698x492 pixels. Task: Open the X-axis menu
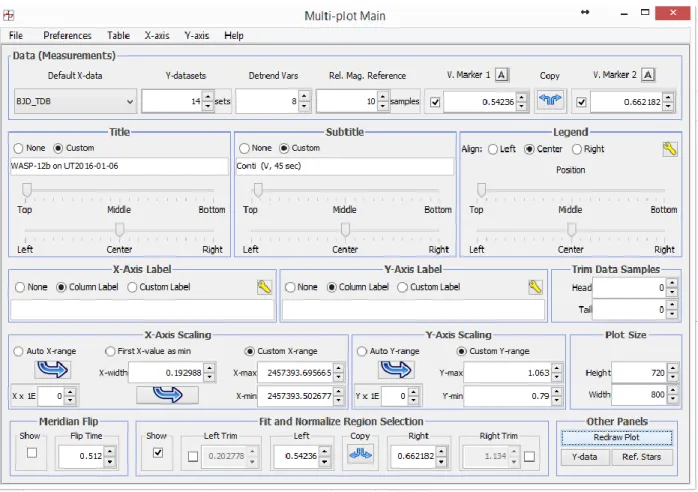point(157,36)
